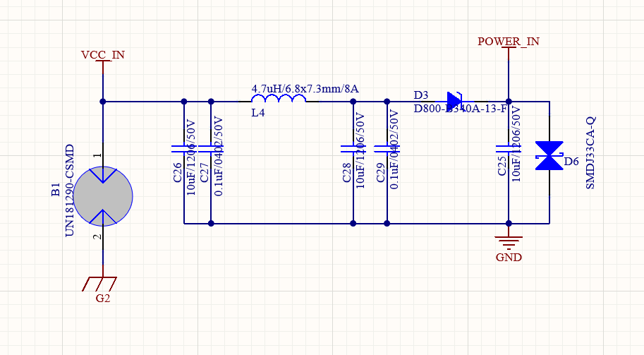Select the C29 capacitor symbol
Screen dimensions: 644x355
pos(387,149)
